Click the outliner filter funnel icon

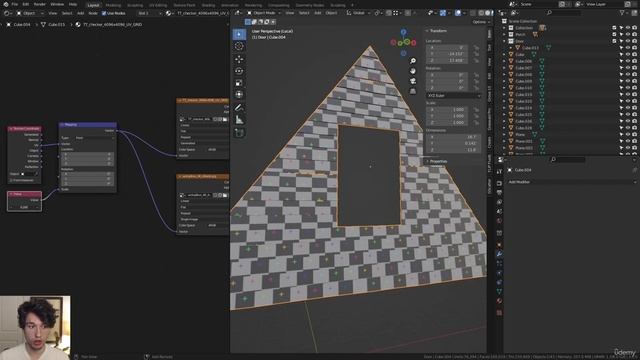click(x=622, y=13)
